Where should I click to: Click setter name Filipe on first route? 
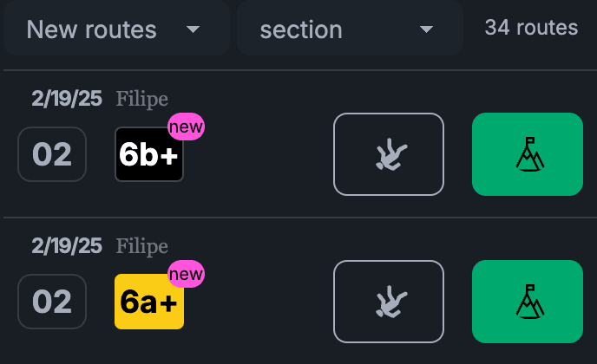click(x=142, y=99)
